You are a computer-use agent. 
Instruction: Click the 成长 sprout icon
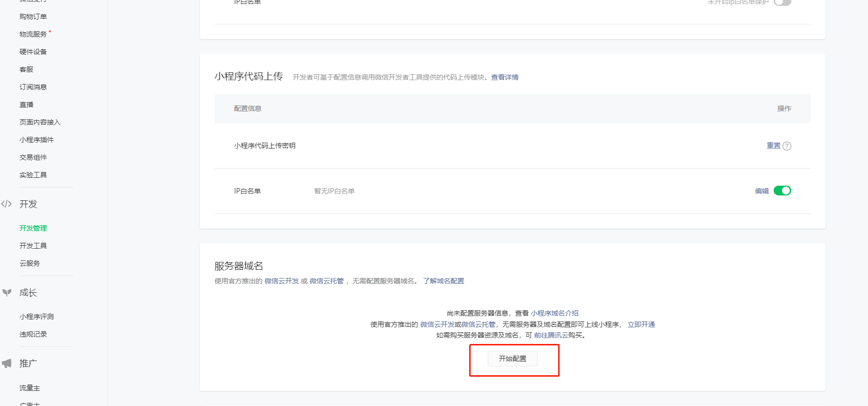tap(7, 293)
